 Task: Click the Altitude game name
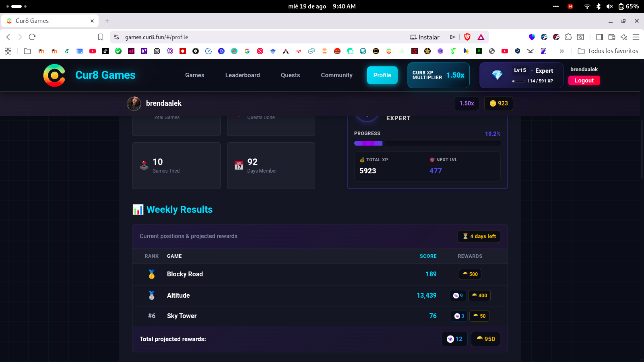178,296
